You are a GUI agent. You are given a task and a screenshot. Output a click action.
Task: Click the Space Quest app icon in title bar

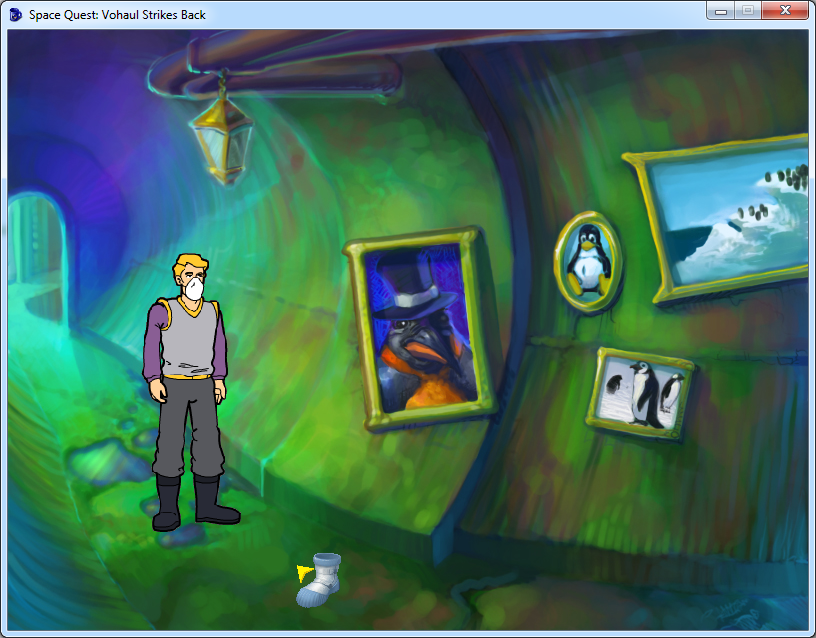tap(16, 15)
